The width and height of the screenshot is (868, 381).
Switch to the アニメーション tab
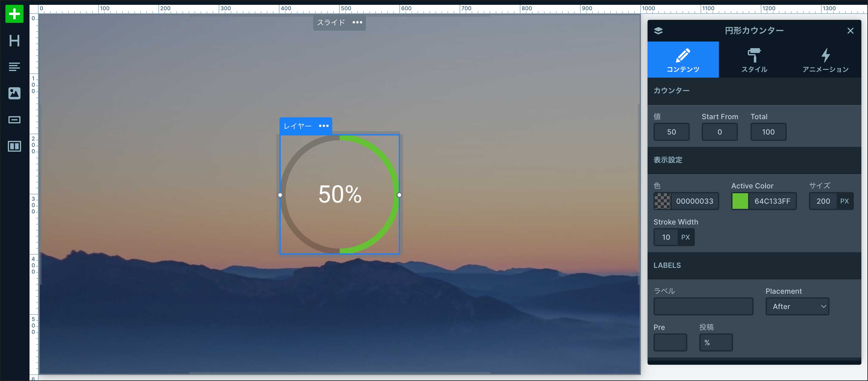[825, 60]
